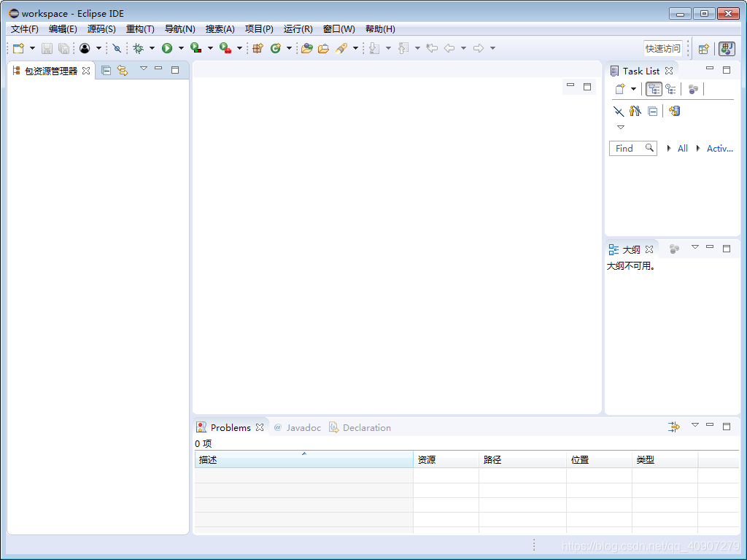Click the green Run button icon

pyautogui.click(x=167, y=48)
